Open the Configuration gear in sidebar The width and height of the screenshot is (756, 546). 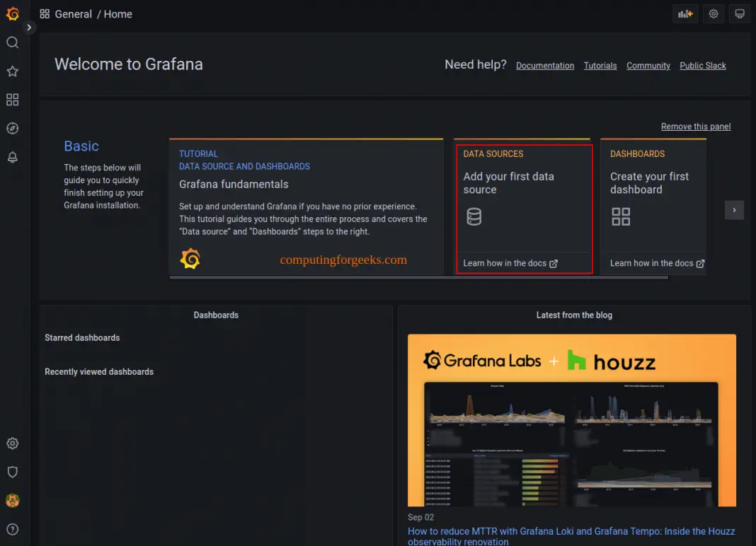[12, 443]
